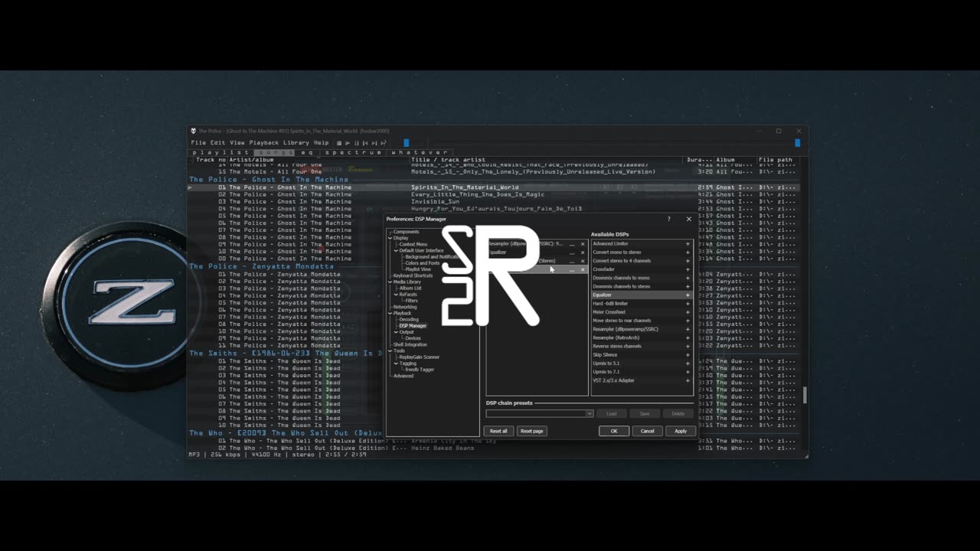Add Resampler (dBpoweramp/SSRC) via plus icon
The image size is (980, 551).
pos(688,329)
